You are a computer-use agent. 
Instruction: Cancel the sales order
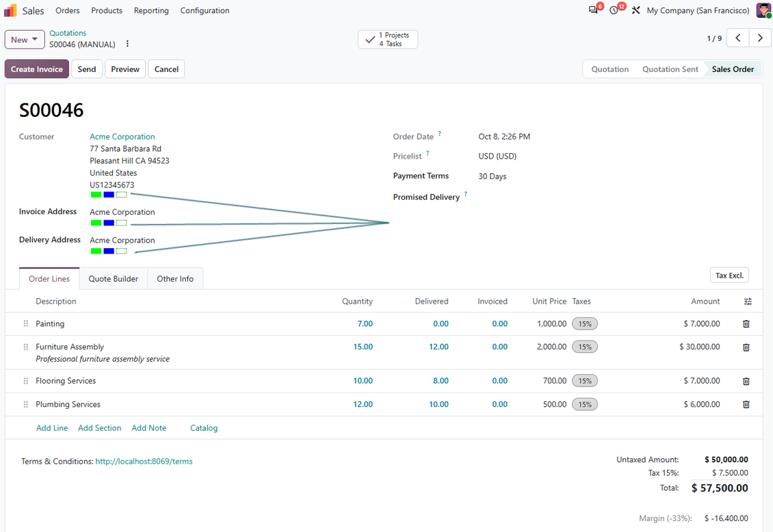tap(167, 69)
